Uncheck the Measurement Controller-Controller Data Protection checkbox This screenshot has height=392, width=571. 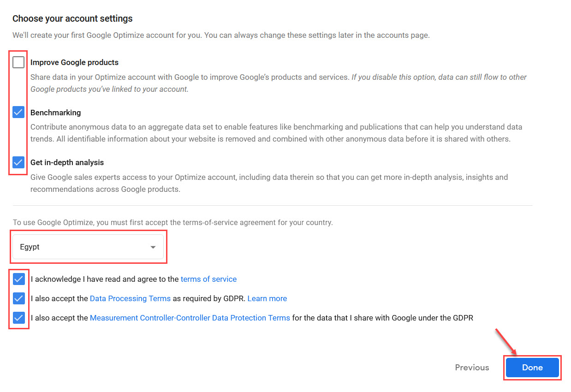tap(19, 318)
